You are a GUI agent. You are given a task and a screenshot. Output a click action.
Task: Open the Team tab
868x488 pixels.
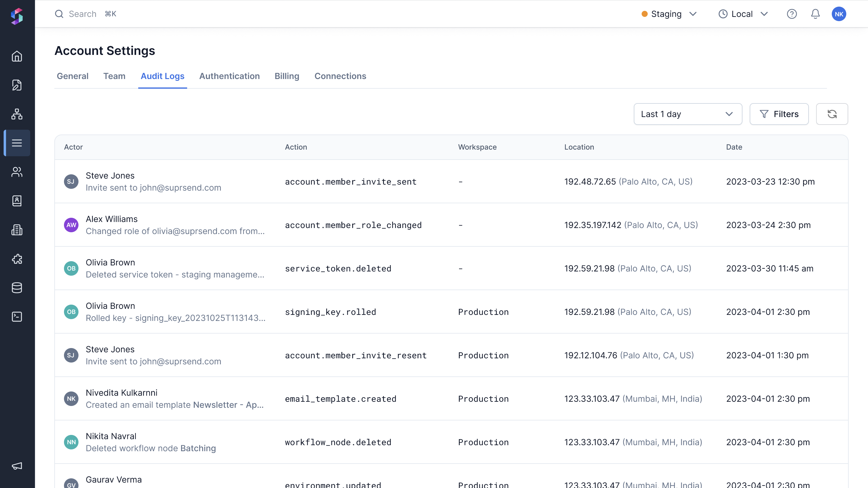click(114, 76)
